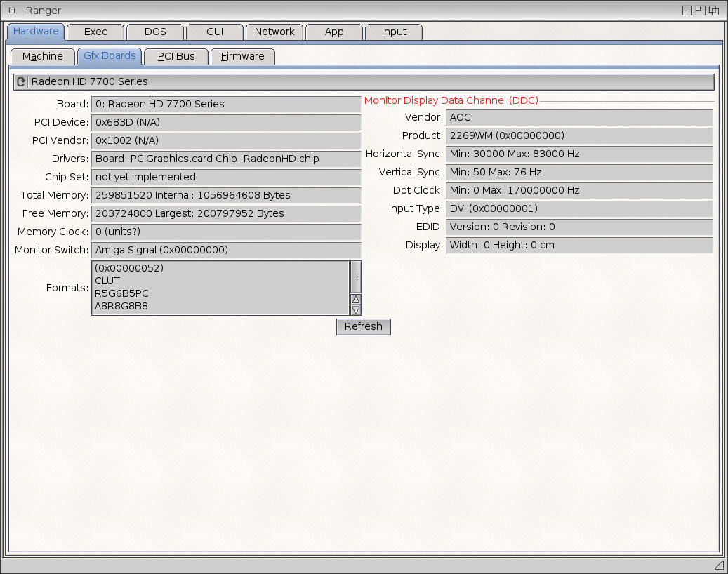Click the window resize gadget in bottom corner

tap(718, 565)
